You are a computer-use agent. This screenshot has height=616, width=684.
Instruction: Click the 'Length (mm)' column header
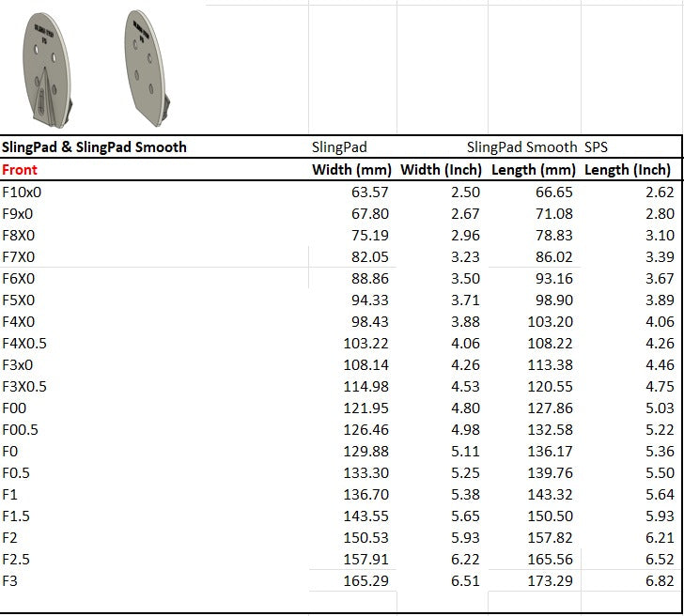click(x=534, y=170)
